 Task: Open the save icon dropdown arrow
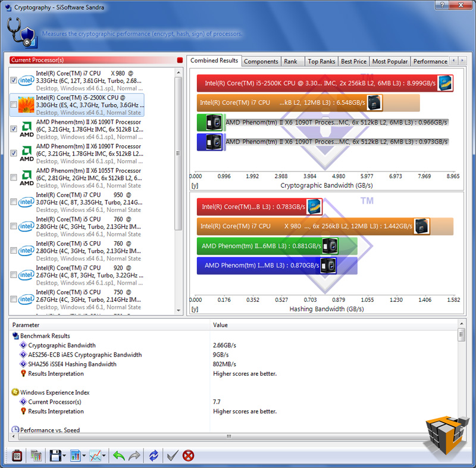[64, 455]
